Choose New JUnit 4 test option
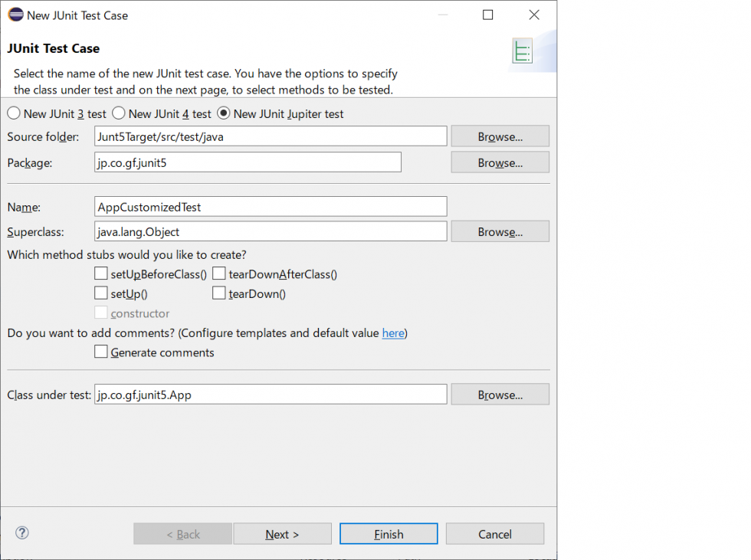Screen dimensions: 751x560 click(119, 113)
